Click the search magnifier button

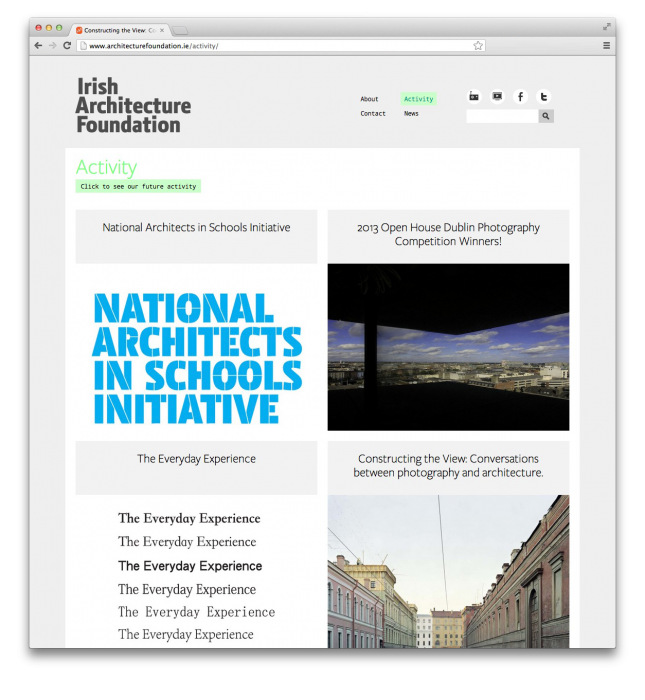(546, 116)
